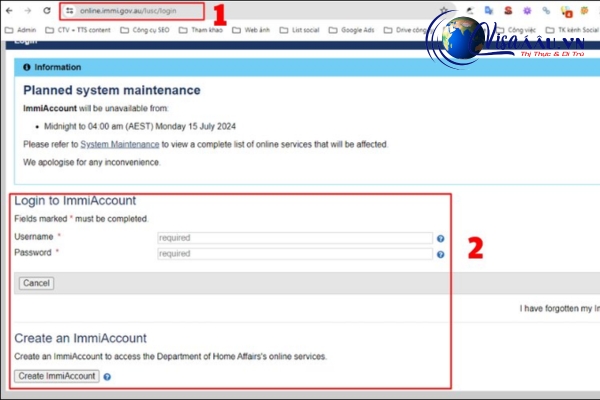Click the red S extension icon
600x400 pixels.
pyautogui.click(x=508, y=11)
